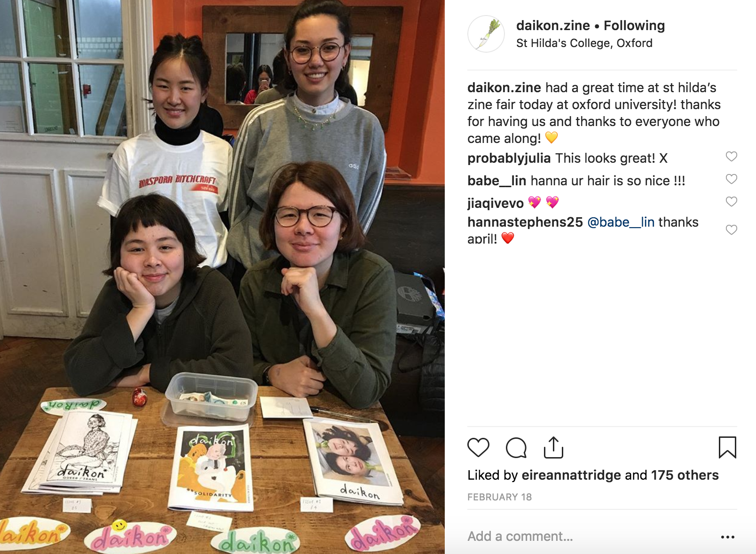Open hannastephens25's profile
The image size is (756, 554).
coord(525,222)
